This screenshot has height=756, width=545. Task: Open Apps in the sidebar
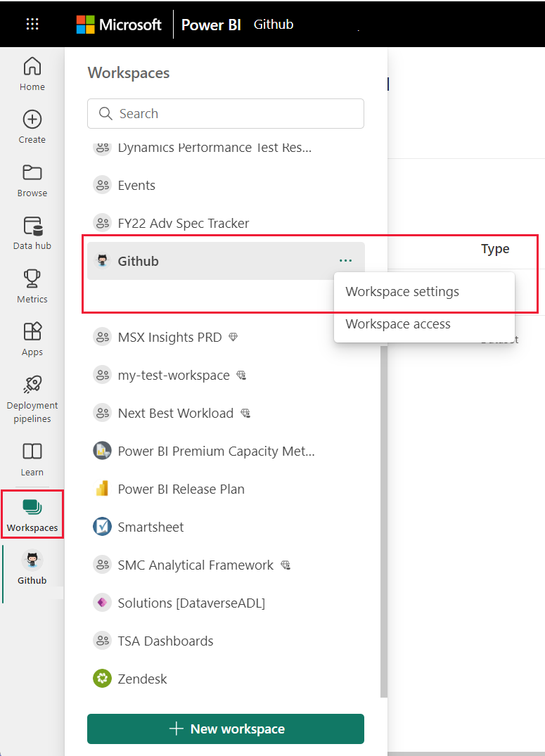click(x=32, y=340)
